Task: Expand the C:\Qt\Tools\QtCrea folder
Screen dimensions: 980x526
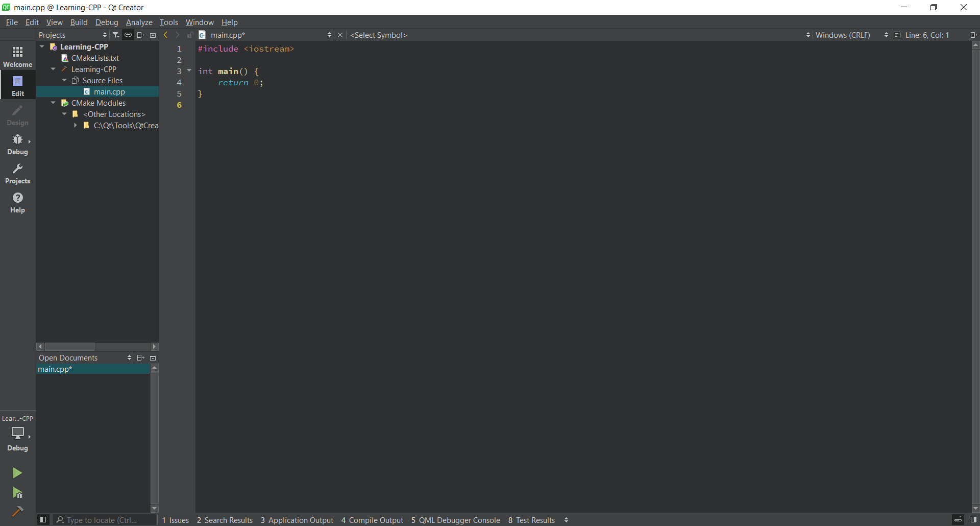Action: [x=76, y=125]
